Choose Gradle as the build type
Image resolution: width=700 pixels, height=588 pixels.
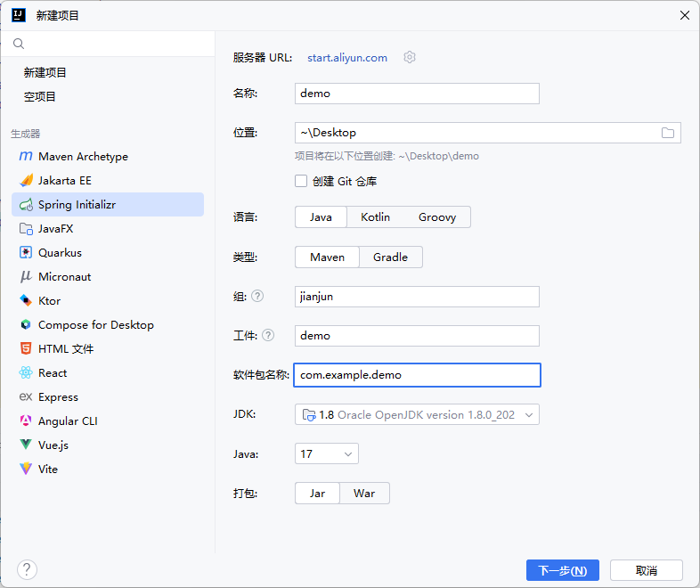point(391,257)
